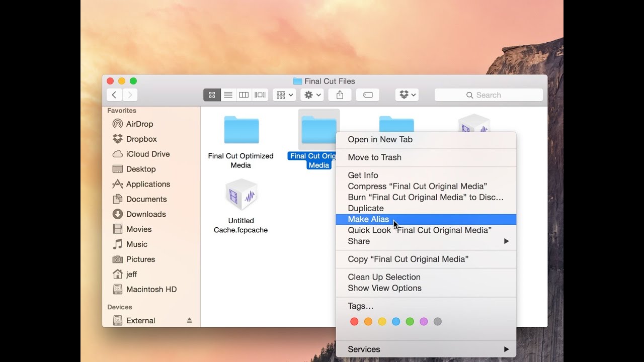Switch to icon view
This screenshot has width=644, height=362.
click(x=212, y=95)
